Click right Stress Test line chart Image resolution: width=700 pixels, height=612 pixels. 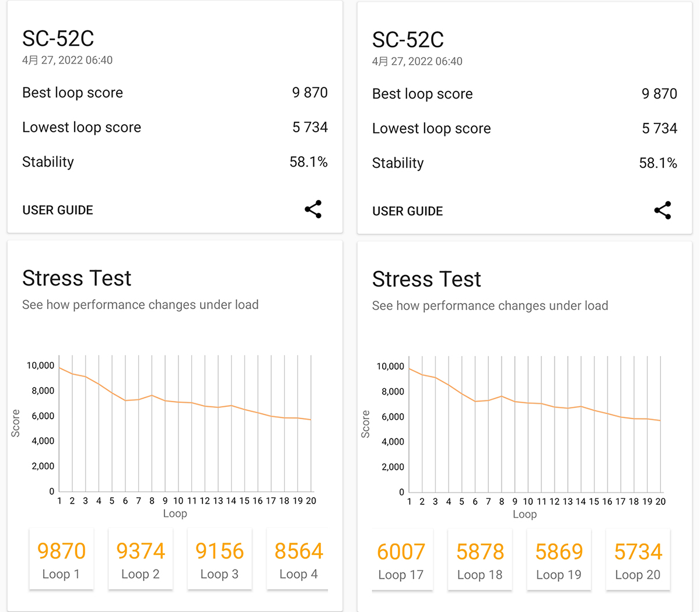[535, 425]
